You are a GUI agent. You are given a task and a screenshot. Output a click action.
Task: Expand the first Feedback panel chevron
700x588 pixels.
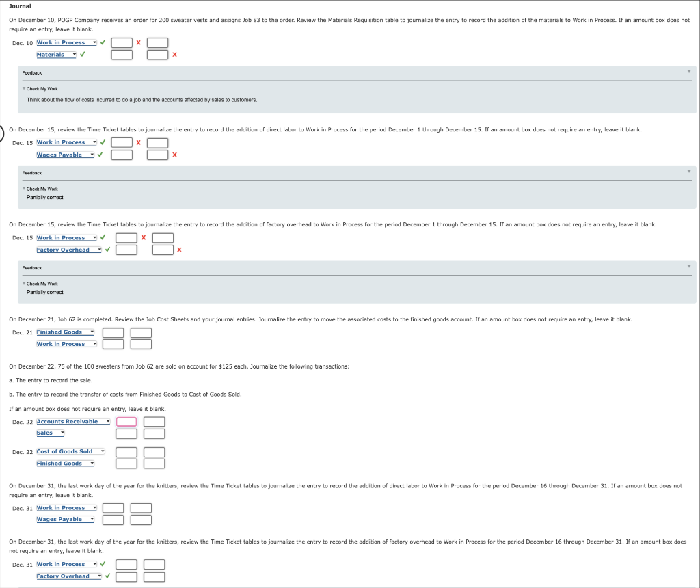689,72
